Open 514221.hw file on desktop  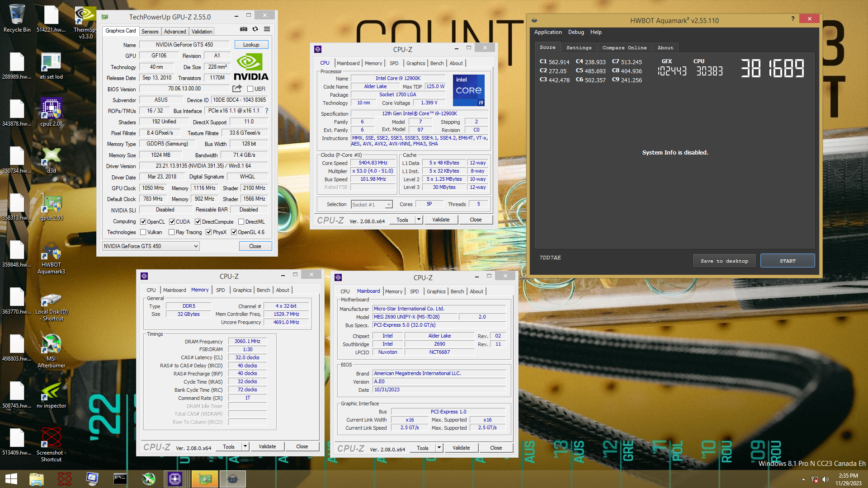coord(51,19)
